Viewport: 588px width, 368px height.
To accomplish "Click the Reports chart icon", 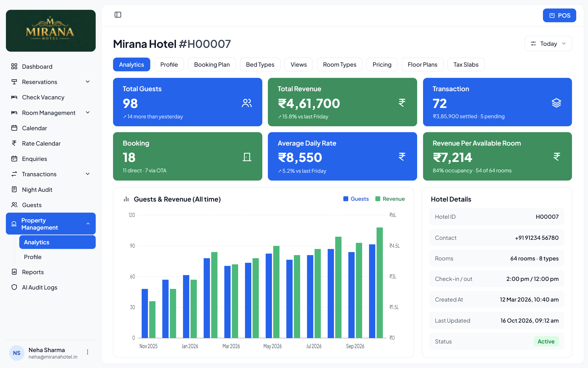I will click(x=14, y=272).
